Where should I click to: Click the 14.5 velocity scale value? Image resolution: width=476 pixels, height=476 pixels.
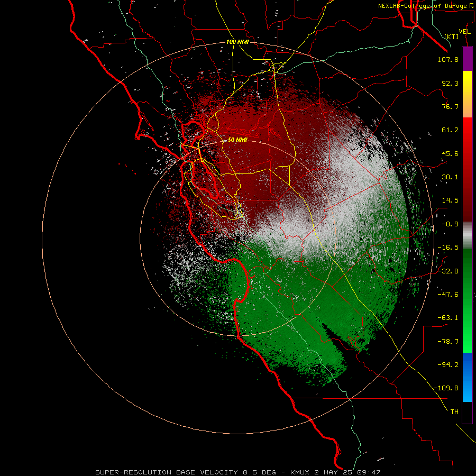pos(450,200)
